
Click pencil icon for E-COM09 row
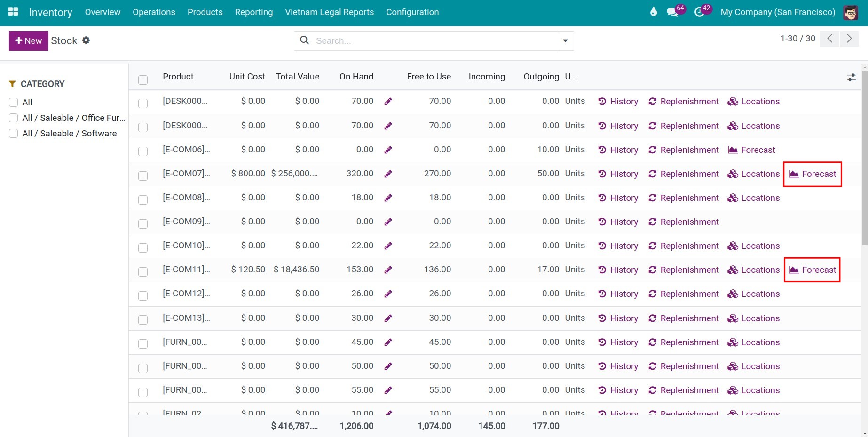pos(388,222)
